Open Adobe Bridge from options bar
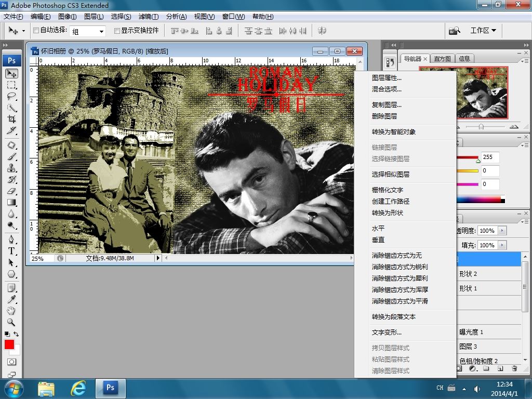 [x=455, y=31]
